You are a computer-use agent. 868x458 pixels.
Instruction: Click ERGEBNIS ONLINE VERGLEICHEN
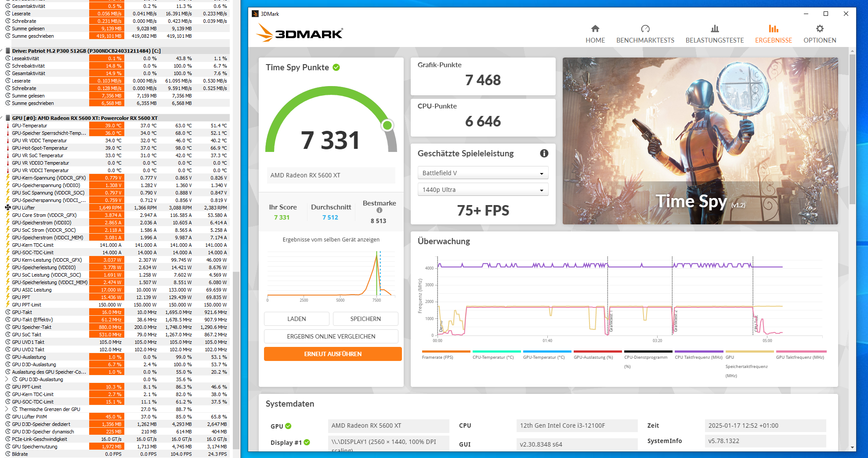(331, 336)
